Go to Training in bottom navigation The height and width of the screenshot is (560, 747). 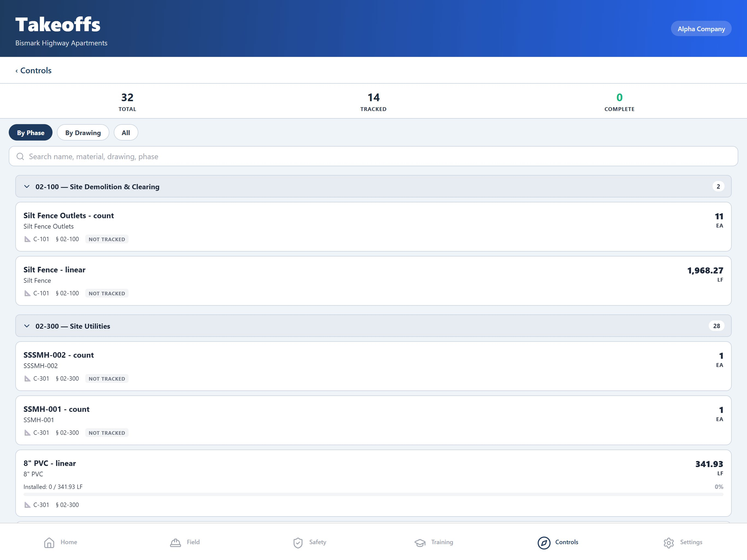coord(433,542)
